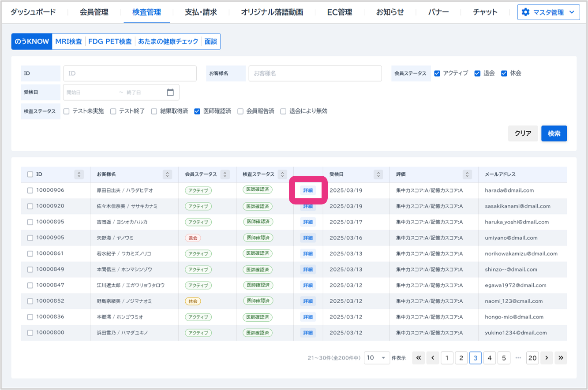
Task: Sort by 受検日 column arrows
Action: (x=378, y=175)
